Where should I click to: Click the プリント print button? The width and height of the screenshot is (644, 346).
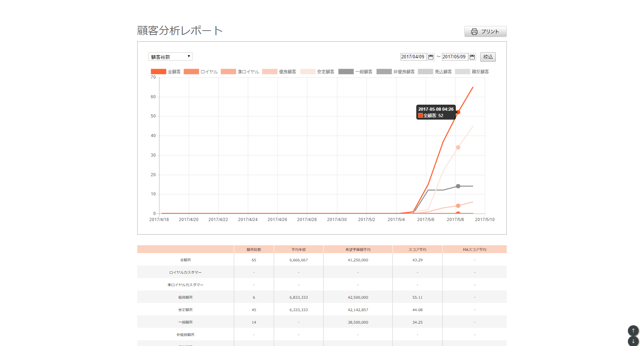pos(485,31)
